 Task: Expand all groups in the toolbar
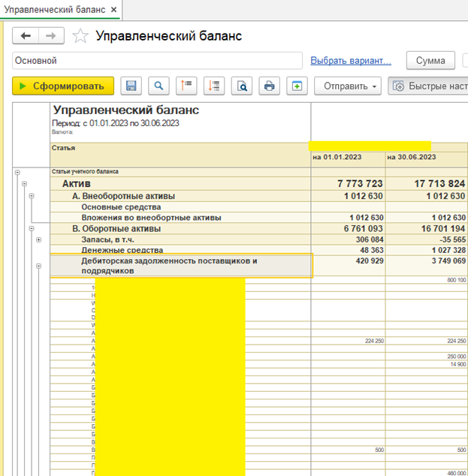[214, 86]
